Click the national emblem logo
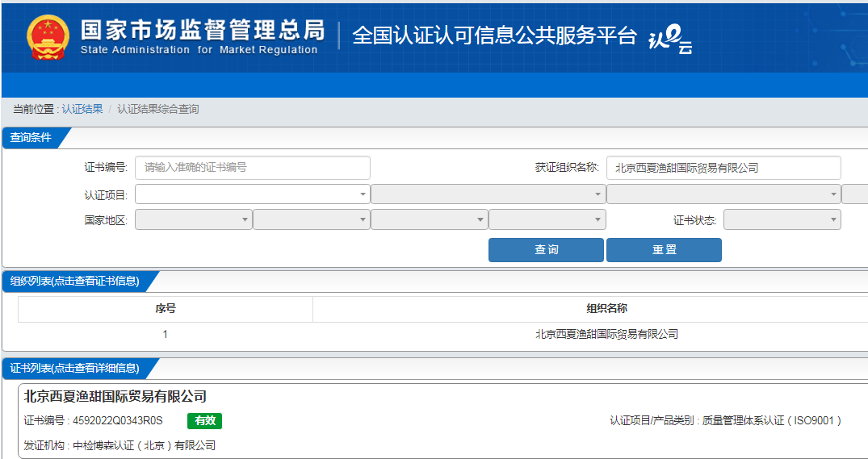The image size is (868, 459). [x=48, y=37]
